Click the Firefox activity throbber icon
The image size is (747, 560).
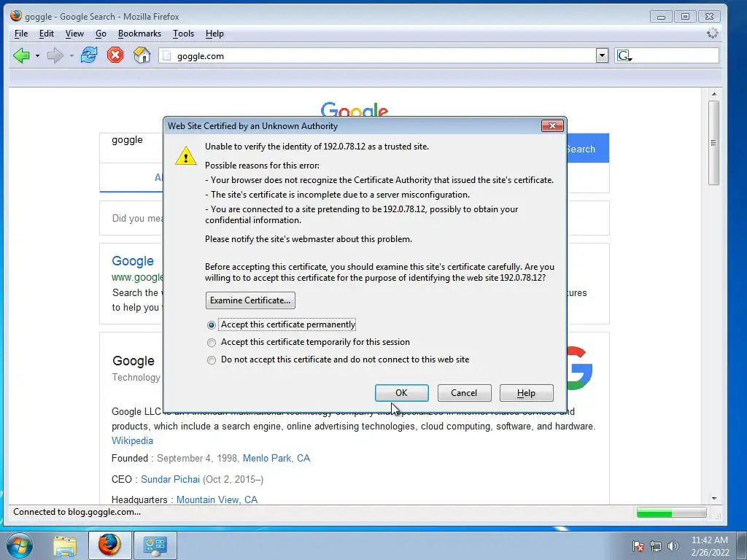coord(712,34)
